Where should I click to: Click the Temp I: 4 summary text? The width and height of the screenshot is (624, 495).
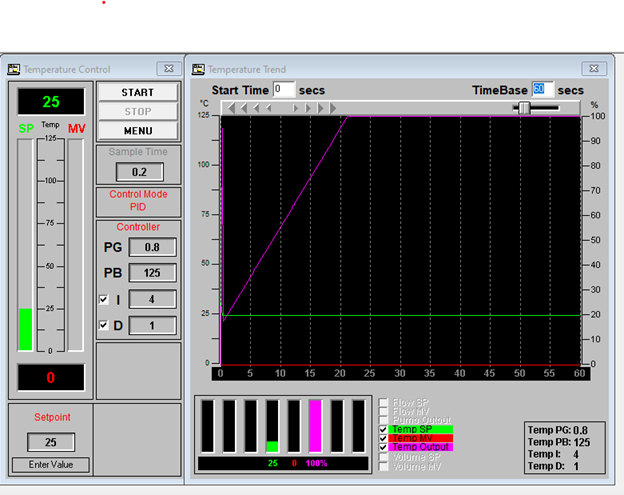pyautogui.click(x=553, y=454)
